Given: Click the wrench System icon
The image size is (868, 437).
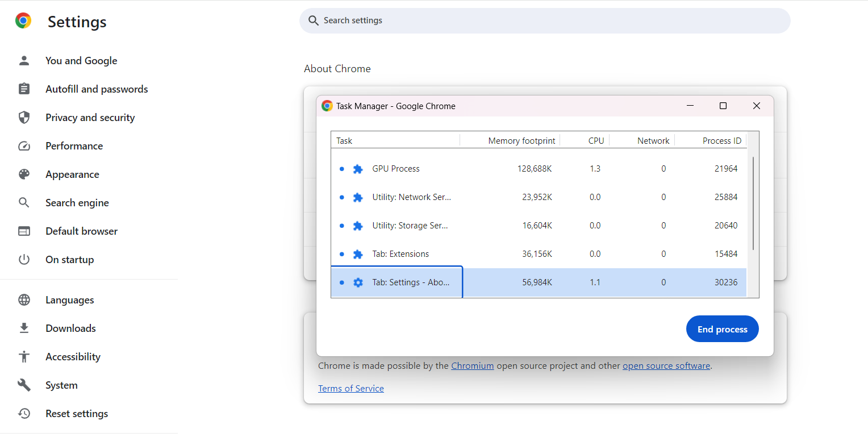Looking at the screenshot, I should coord(24,385).
